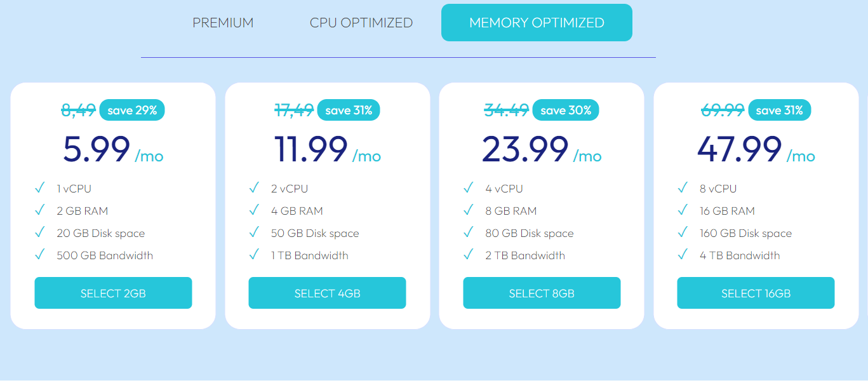Click the save 30% badge
The image size is (868, 385).
[x=565, y=110]
